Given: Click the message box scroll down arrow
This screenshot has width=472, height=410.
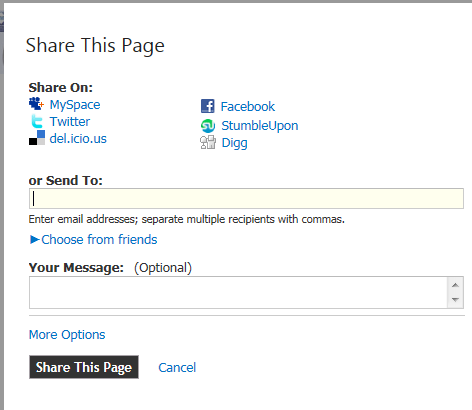Looking at the screenshot, I should coord(455,300).
